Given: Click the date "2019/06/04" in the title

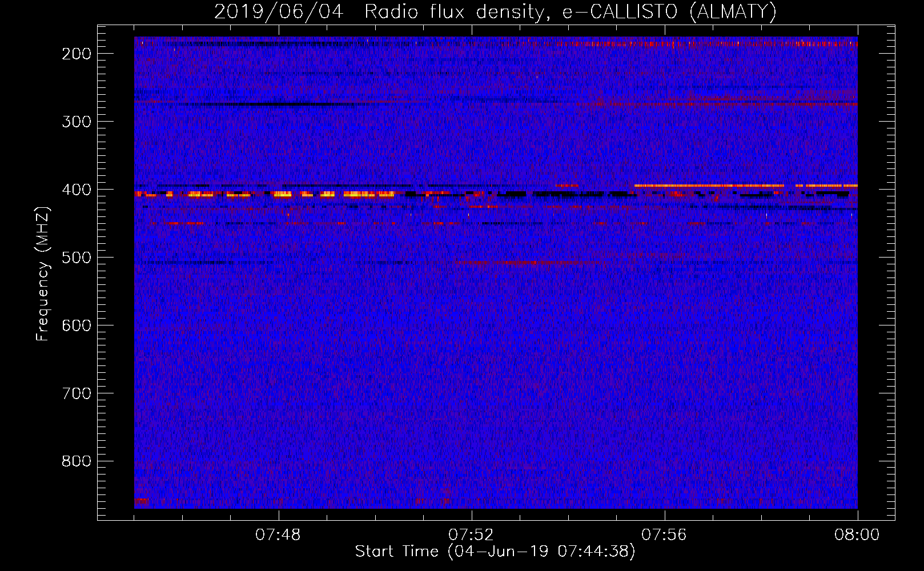Looking at the screenshot, I should (279, 11).
